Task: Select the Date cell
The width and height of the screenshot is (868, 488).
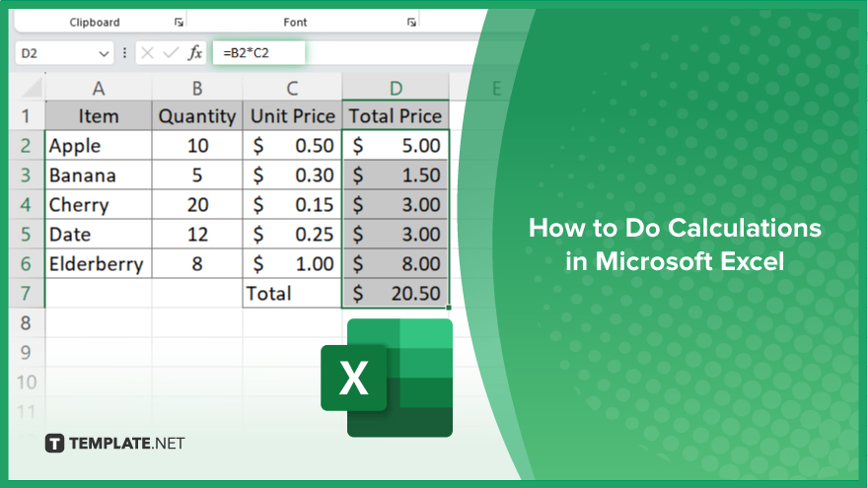Action: click(x=99, y=234)
